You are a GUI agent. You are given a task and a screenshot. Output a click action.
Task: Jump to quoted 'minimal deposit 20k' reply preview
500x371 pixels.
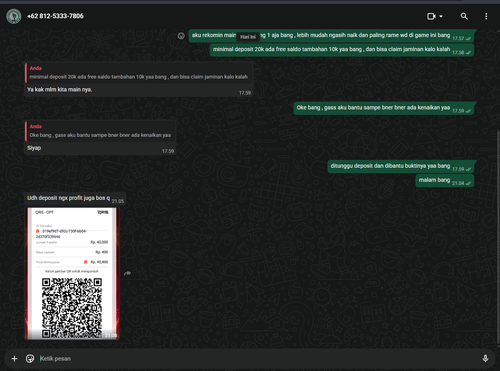[138, 73]
